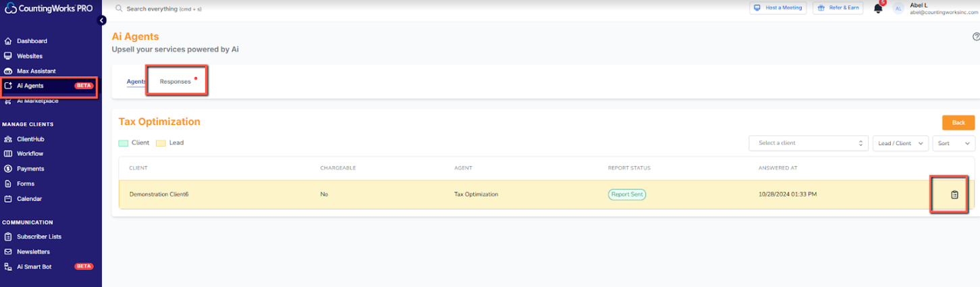The width and height of the screenshot is (980, 287).
Task: Open Dashboard from the sidebar
Action: 32,41
